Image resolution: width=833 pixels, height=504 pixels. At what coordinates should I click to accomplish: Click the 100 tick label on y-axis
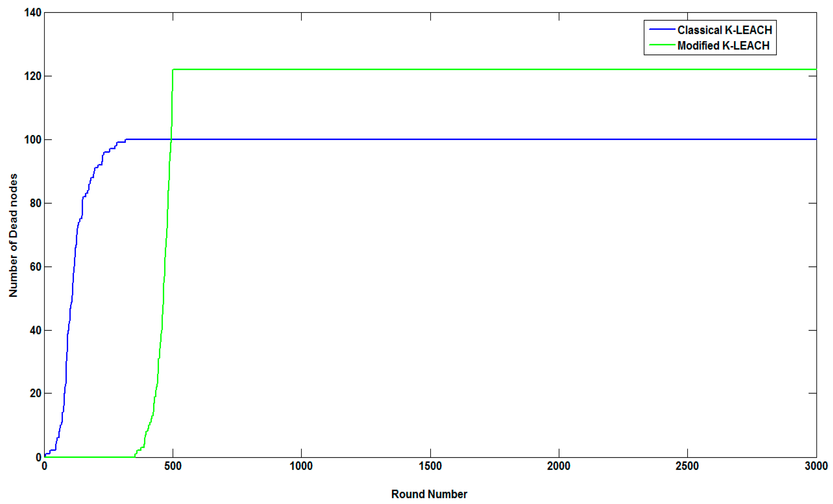(33, 140)
